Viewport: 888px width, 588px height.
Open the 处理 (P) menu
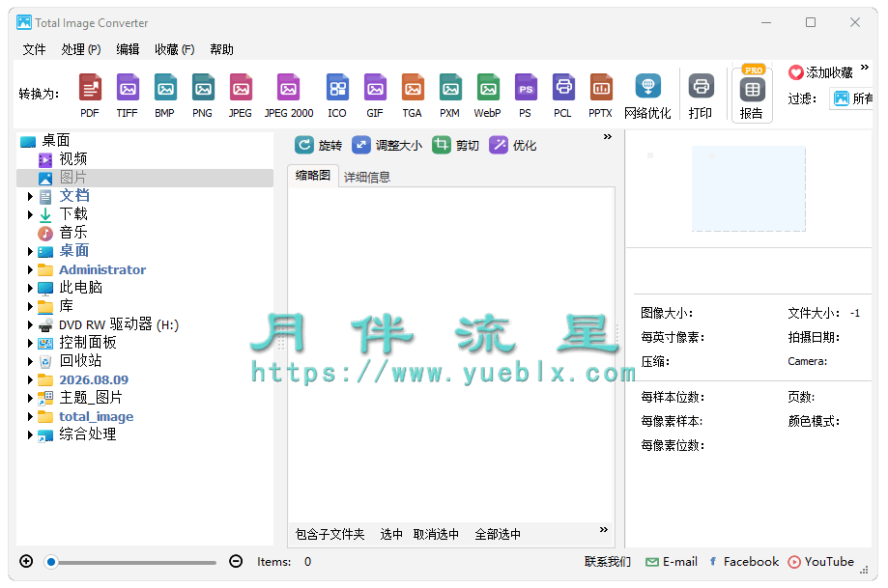coord(81,50)
